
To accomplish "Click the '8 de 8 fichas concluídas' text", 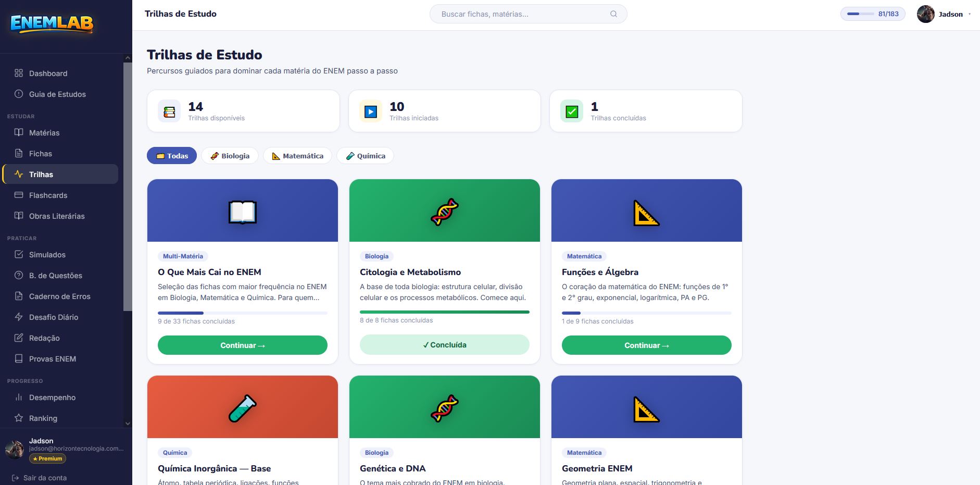I will (396, 320).
